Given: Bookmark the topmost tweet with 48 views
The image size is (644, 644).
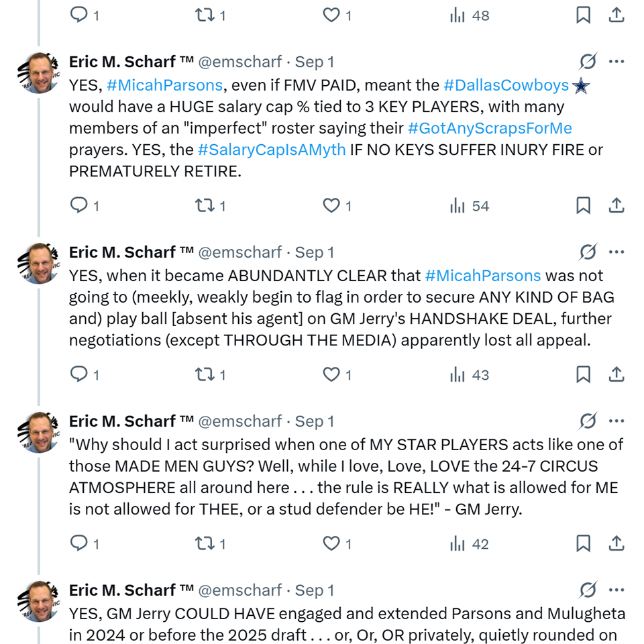Looking at the screenshot, I should click(x=583, y=15).
